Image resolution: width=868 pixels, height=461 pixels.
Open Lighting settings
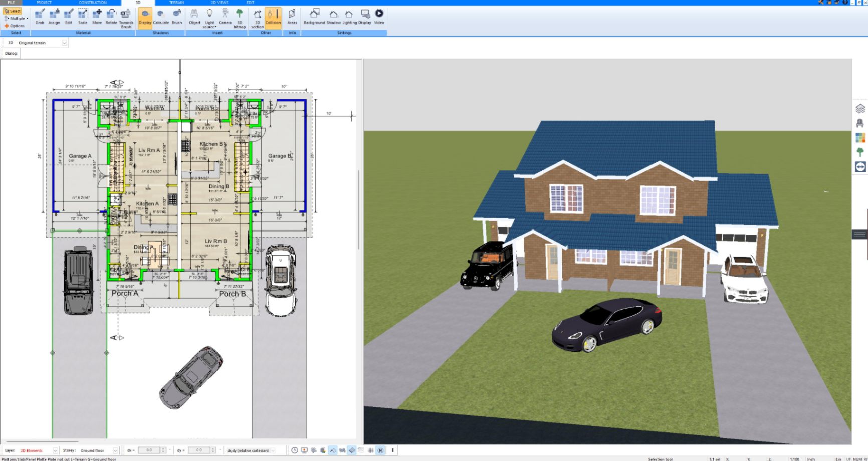349,17
